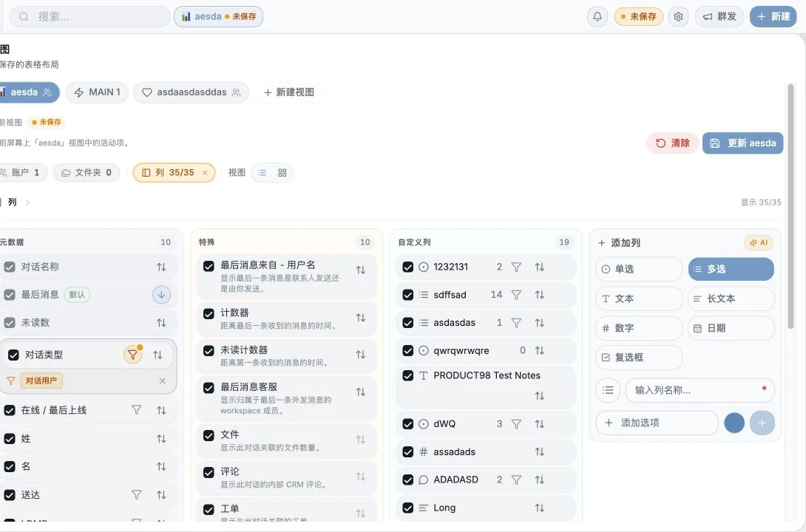Image resolution: width=806 pixels, height=532 pixels.
Task: Click the down-arrow on 最后消息 row
Action: pyautogui.click(x=161, y=295)
